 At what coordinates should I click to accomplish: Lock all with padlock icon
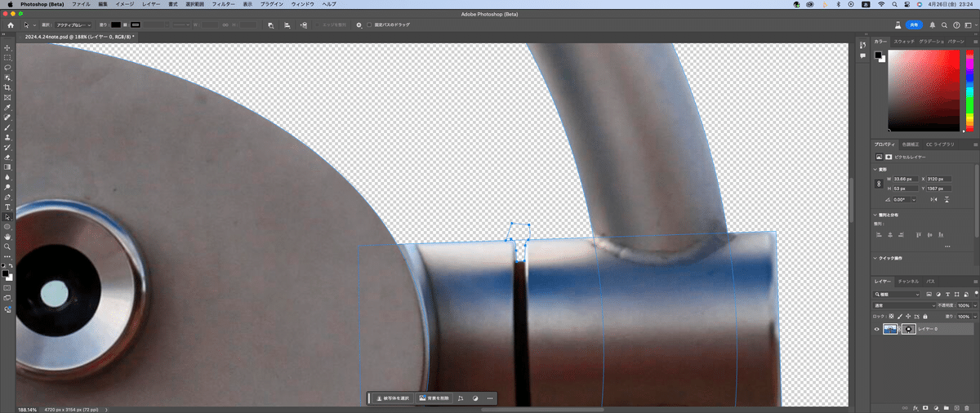coord(925,317)
